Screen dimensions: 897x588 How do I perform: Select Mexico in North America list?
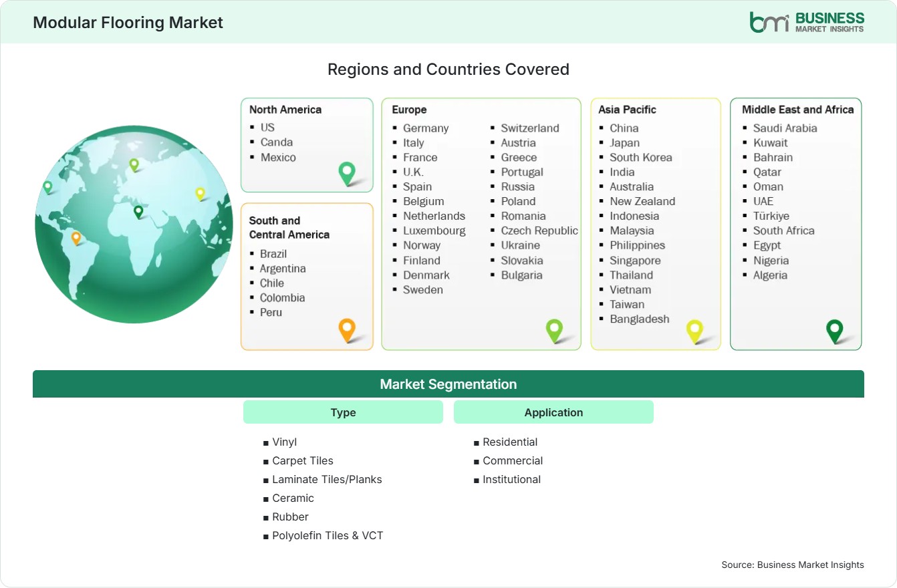[278, 157]
